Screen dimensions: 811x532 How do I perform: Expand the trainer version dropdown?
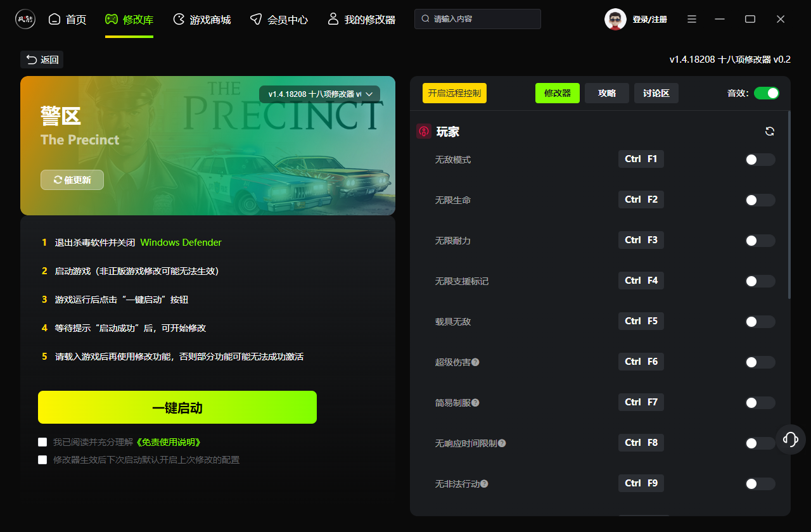pyautogui.click(x=319, y=94)
